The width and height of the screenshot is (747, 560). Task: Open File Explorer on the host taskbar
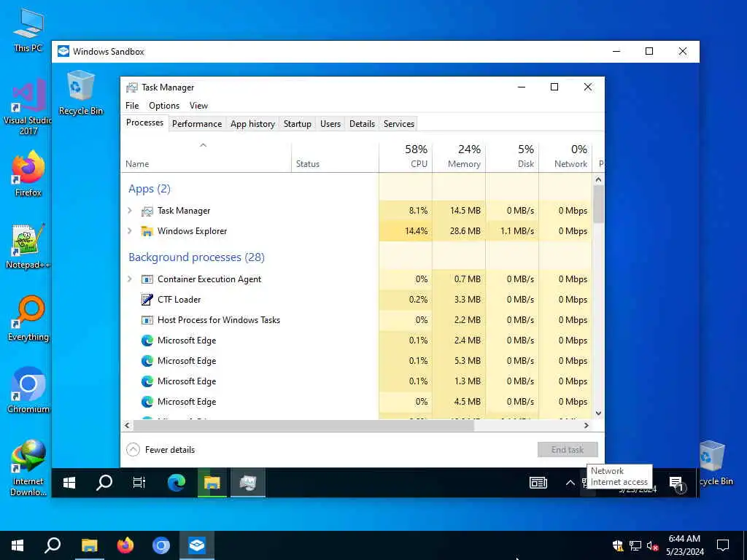(89, 545)
